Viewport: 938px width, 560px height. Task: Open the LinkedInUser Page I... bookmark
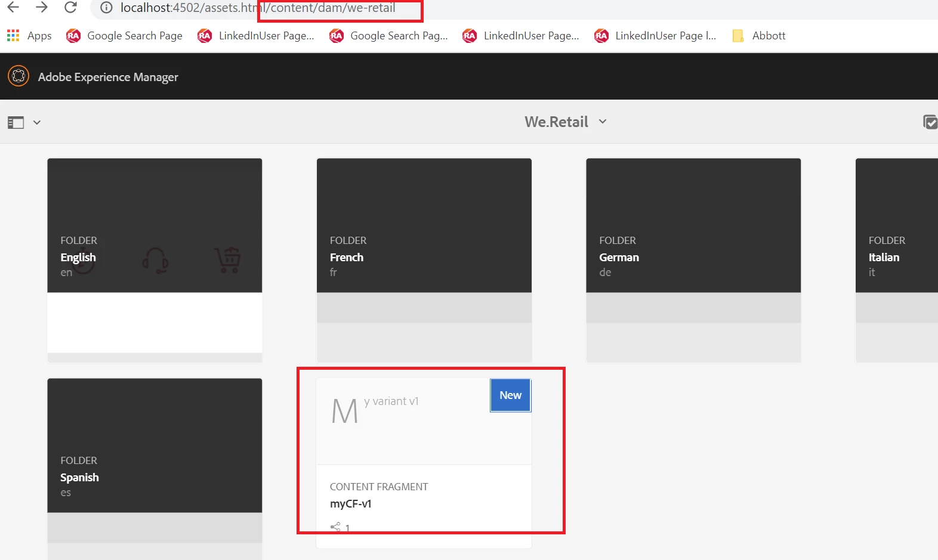tap(655, 36)
